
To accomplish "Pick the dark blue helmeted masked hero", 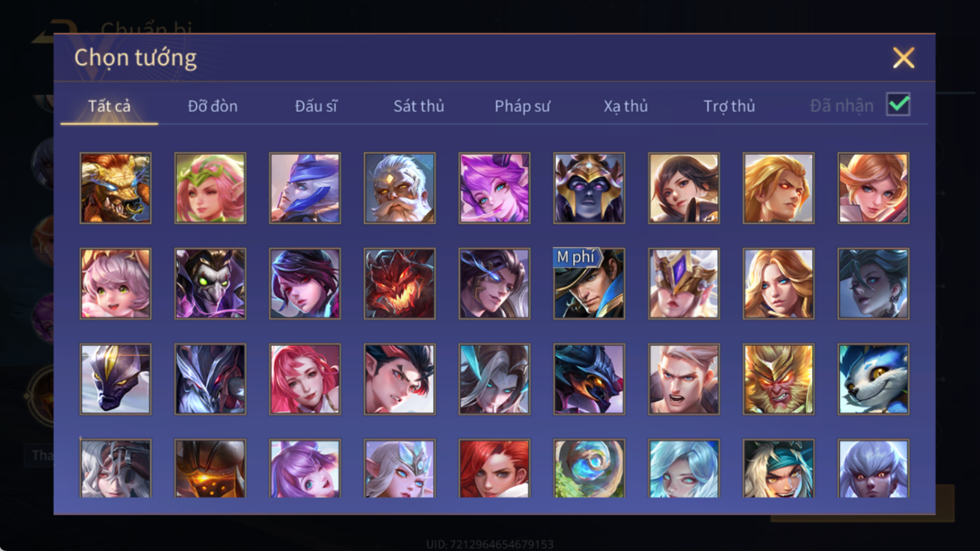I will pyautogui.click(x=590, y=188).
